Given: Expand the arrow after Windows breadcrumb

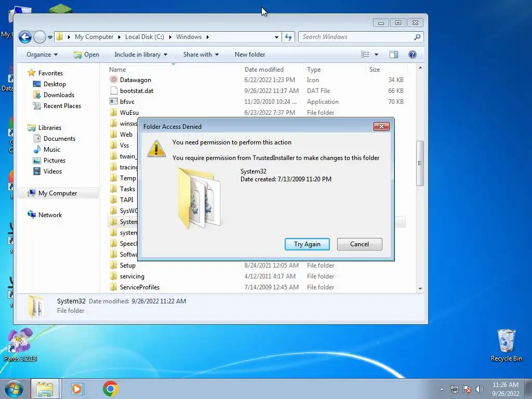Looking at the screenshot, I should tap(208, 37).
